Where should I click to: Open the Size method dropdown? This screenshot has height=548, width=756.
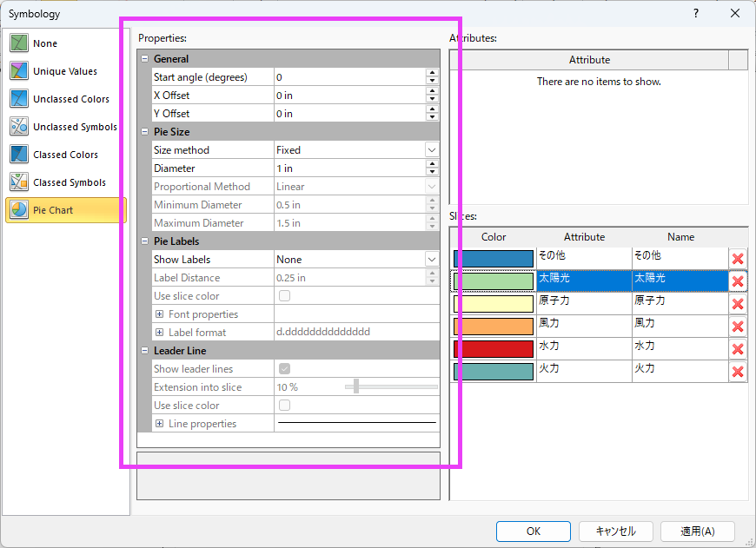431,150
